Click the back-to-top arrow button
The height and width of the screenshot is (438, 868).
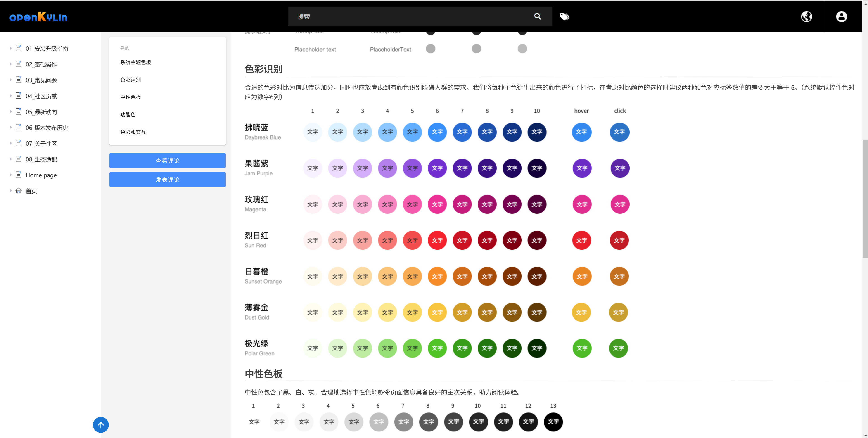point(101,425)
